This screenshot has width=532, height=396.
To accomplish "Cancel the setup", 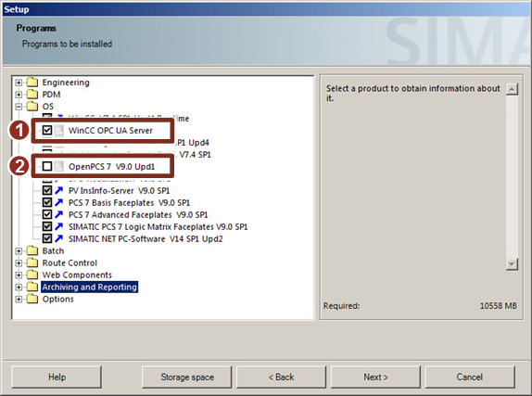I will point(470,377).
